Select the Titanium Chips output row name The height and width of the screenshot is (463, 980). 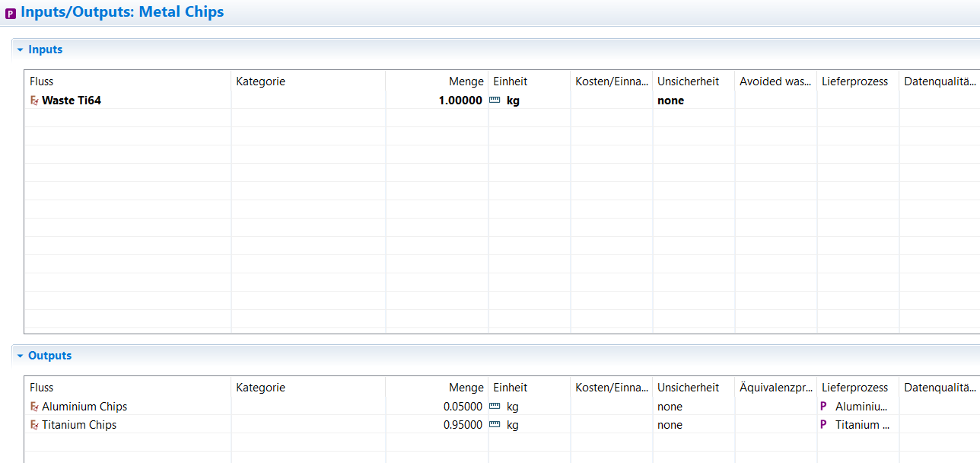coord(79,425)
